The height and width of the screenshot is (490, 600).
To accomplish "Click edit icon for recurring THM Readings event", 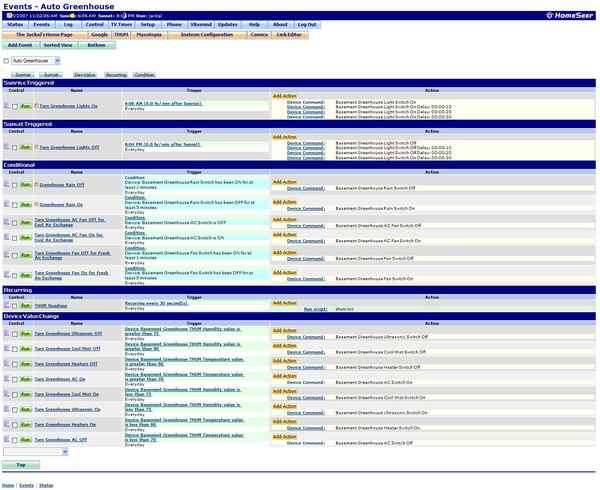I will 7,305.
